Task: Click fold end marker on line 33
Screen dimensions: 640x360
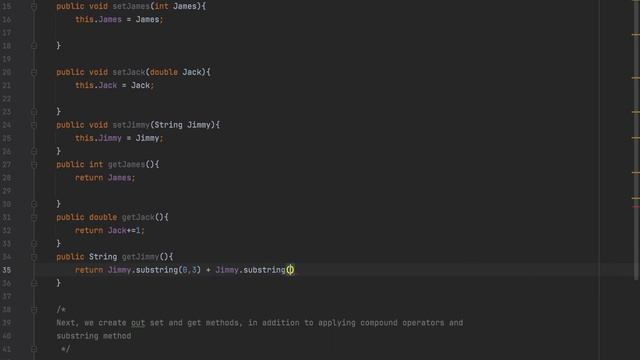Action: [x=34, y=244]
